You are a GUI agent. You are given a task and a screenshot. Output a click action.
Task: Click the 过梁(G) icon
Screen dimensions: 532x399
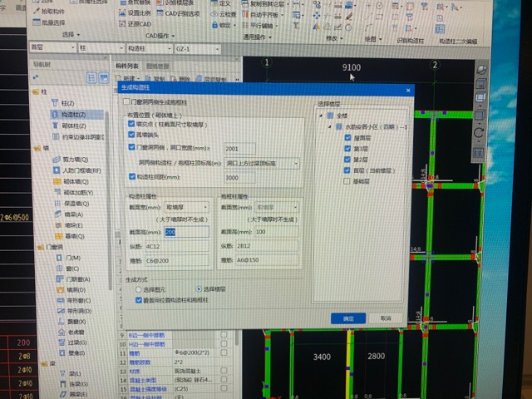[62, 342]
